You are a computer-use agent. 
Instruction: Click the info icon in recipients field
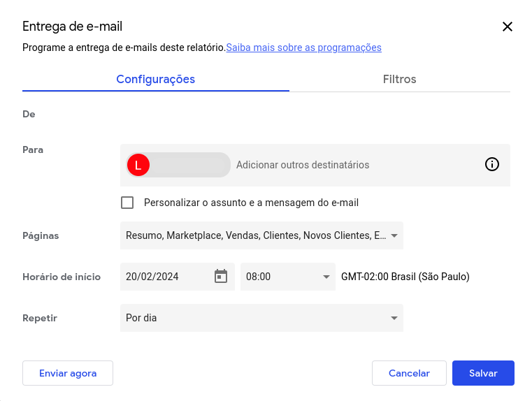pos(492,165)
